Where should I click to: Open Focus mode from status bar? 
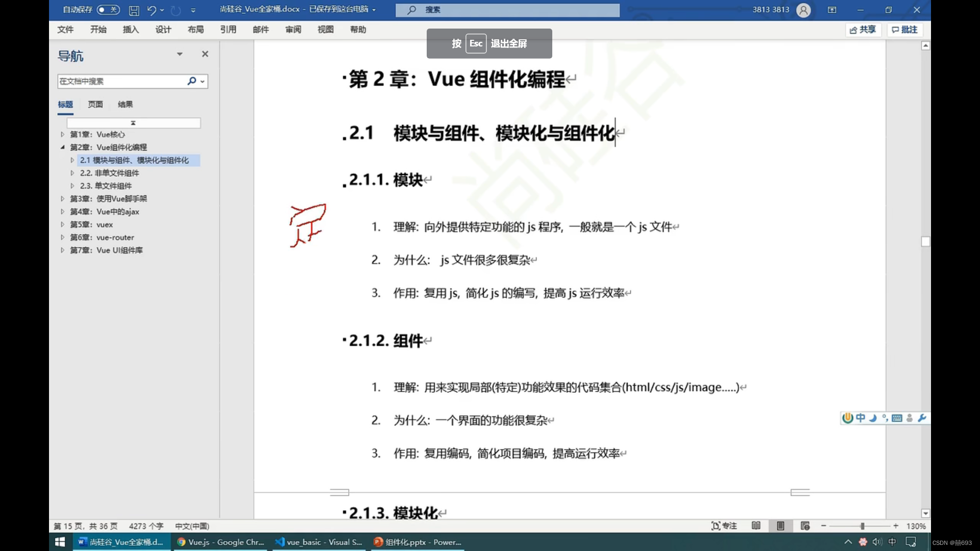[x=724, y=526]
